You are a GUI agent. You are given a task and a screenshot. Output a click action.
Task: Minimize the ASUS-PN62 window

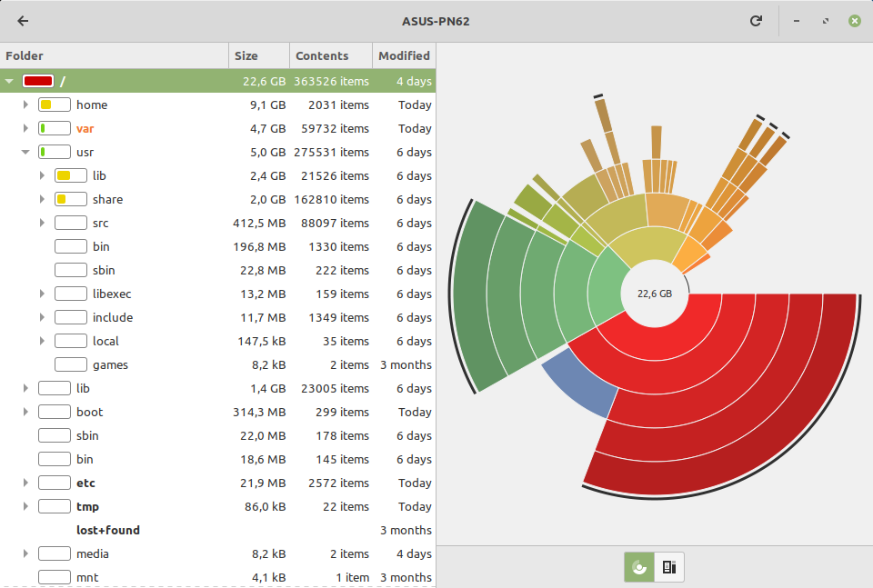tap(796, 21)
